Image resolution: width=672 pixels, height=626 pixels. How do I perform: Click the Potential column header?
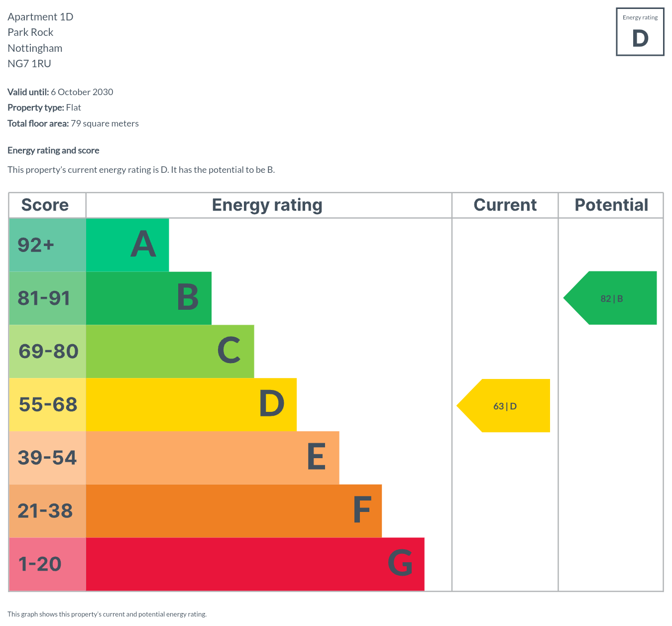click(x=611, y=205)
